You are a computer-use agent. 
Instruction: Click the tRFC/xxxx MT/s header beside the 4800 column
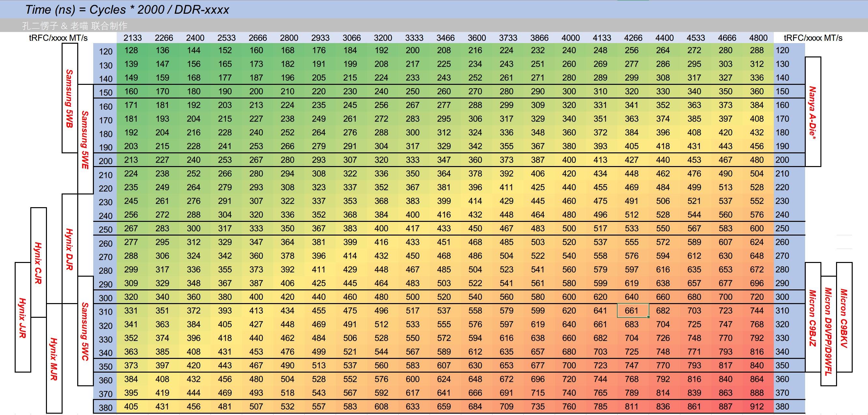tap(813, 38)
